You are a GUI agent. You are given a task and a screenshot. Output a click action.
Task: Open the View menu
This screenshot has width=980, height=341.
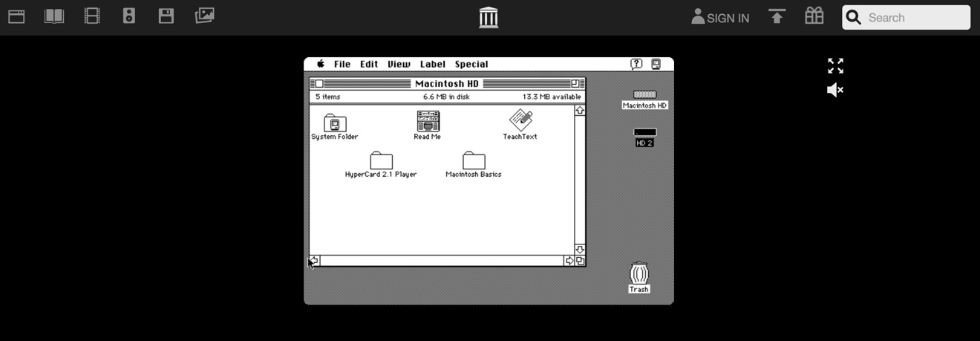coord(399,64)
